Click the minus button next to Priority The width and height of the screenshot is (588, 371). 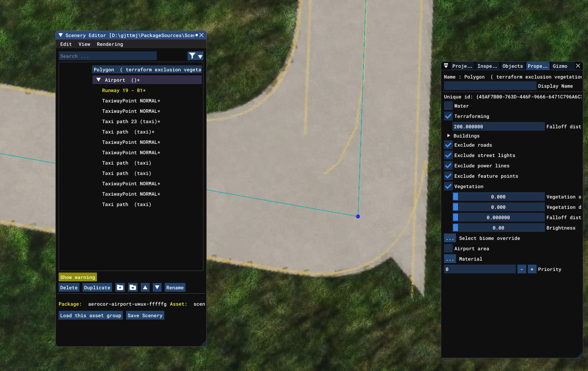(521, 269)
